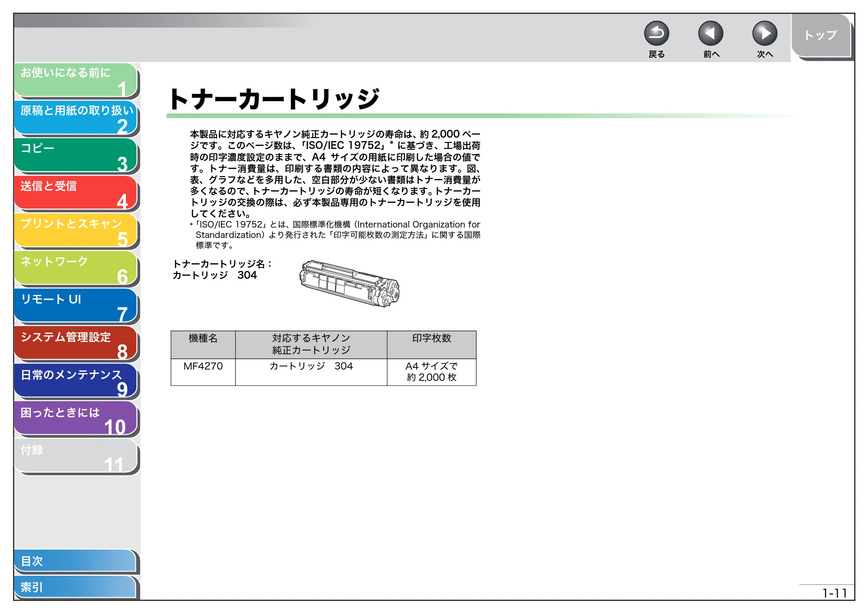Click the 戻る (back) round arrow icon
This screenshot has height=614, width=868.
click(x=656, y=33)
